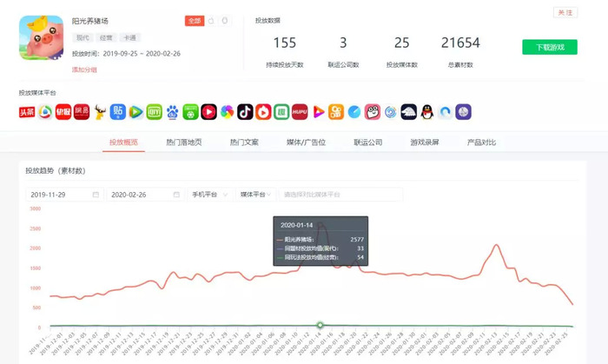The width and height of the screenshot is (608, 364).
Task: Click the Tencent News colorful ring icon
Action: (x=45, y=112)
